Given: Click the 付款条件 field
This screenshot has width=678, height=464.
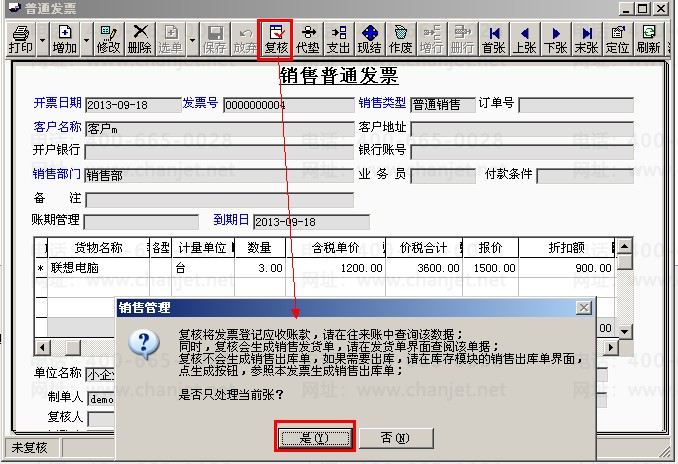Looking at the screenshot, I should click(x=585, y=176).
